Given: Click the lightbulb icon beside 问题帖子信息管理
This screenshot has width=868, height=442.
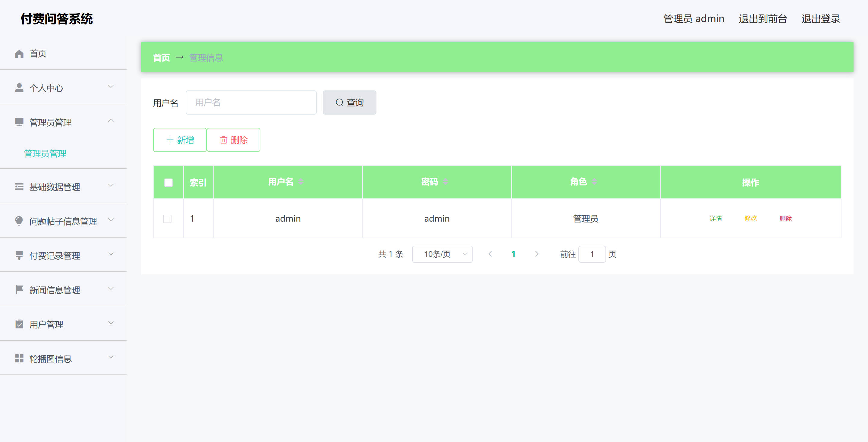Looking at the screenshot, I should click(x=19, y=221).
